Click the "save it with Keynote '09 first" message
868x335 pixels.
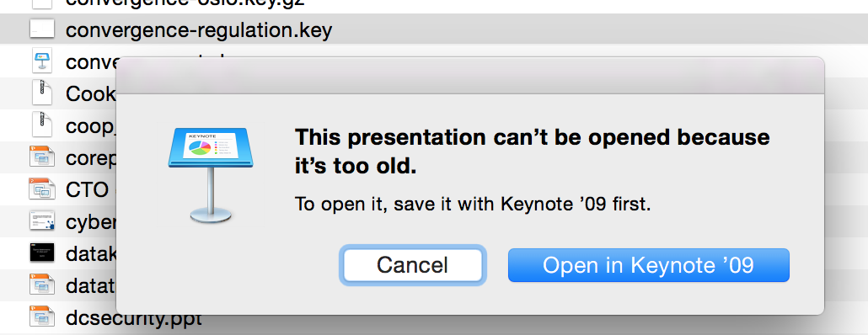click(x=473, y=205)
